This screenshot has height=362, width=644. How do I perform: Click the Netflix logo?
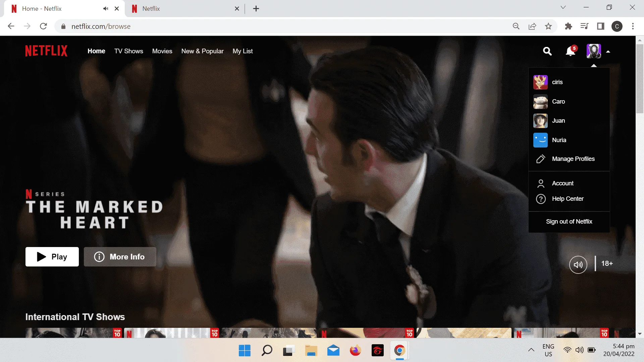coord(46,51)
